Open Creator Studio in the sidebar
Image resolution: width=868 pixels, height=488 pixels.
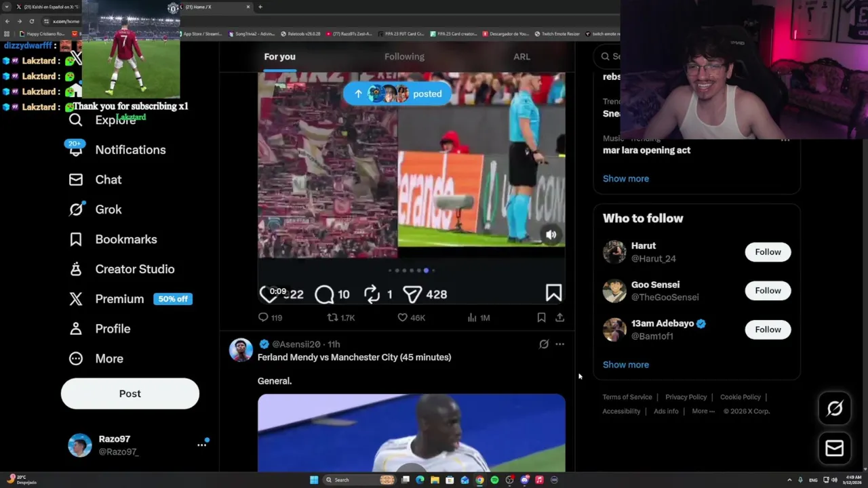click(x=121, y=269)
